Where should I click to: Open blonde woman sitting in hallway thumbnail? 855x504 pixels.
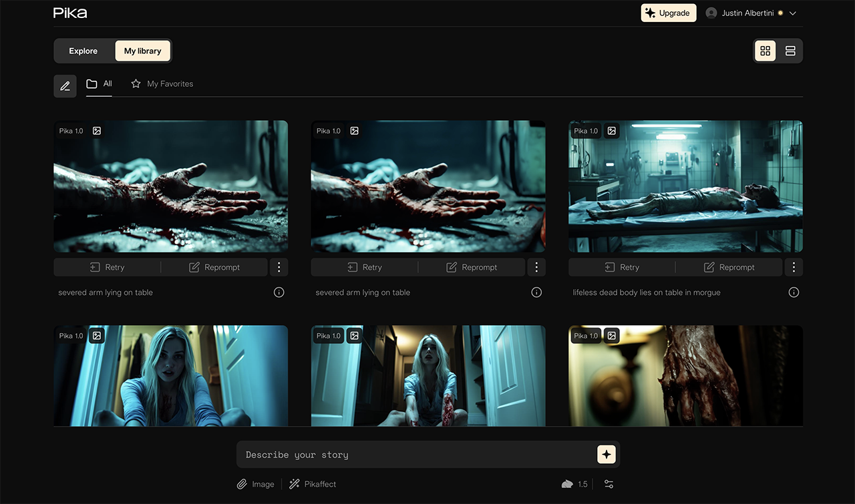[428, 376]
